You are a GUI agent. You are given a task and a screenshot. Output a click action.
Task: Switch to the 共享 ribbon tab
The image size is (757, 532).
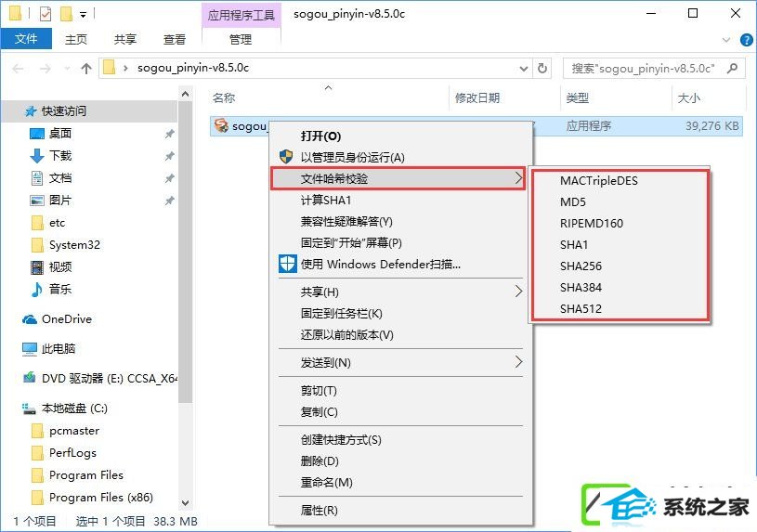(x=125, y=39)
